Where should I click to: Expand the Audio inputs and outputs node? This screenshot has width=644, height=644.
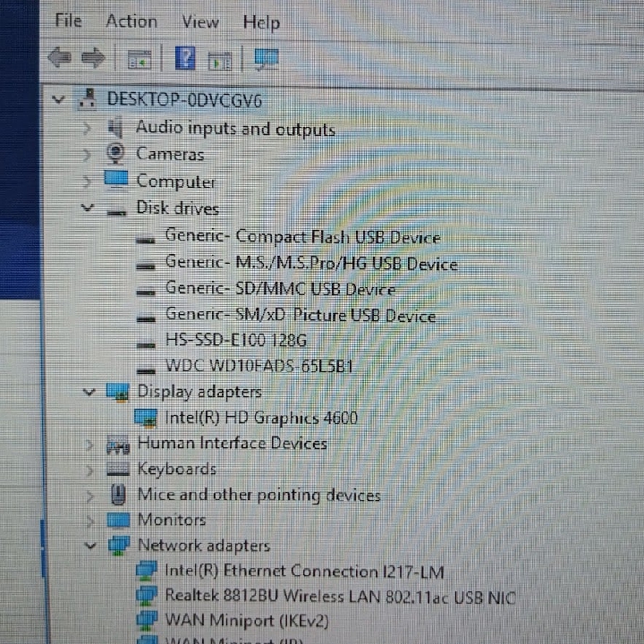coord(86,129)
